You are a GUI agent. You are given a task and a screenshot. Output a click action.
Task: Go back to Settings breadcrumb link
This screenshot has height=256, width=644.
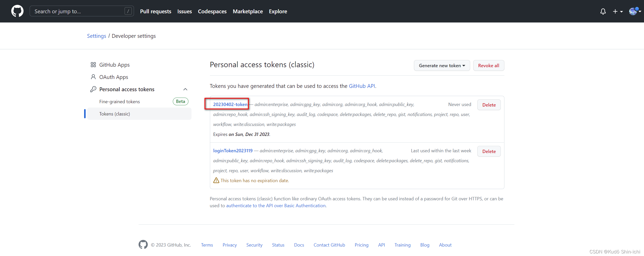96,36
